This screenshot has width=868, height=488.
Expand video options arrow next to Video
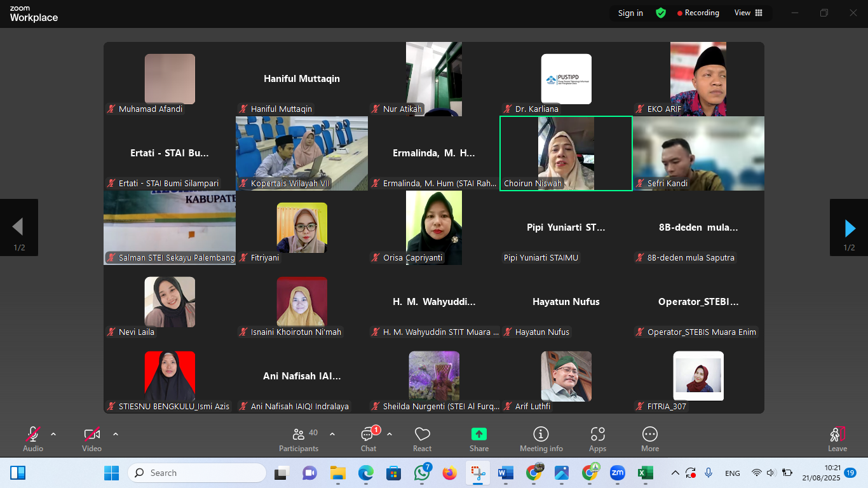click(116, 435)
